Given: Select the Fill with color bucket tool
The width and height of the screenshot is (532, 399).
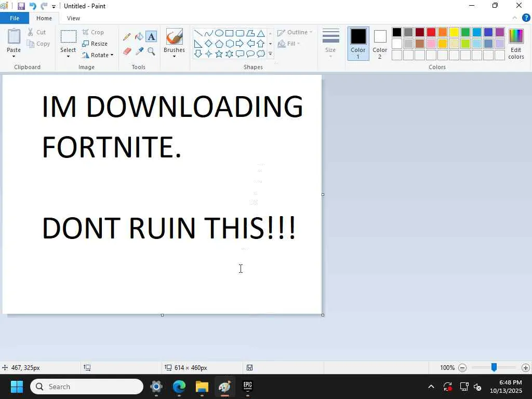Looking at the screenshot, I should (x=139, y=37).
